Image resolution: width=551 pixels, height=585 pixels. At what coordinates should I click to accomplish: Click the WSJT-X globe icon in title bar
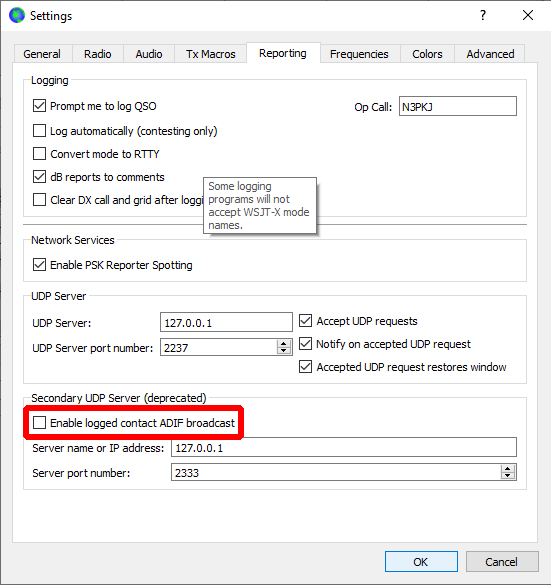tap(17, 15)
